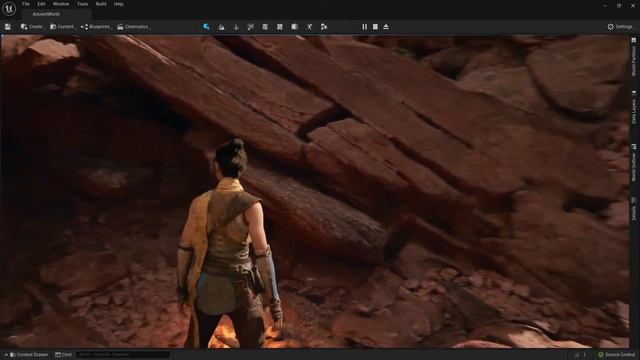The height and width of the screenshot is (360, 640).
Task: Click the game viewport
Action: tap(315, 191)
